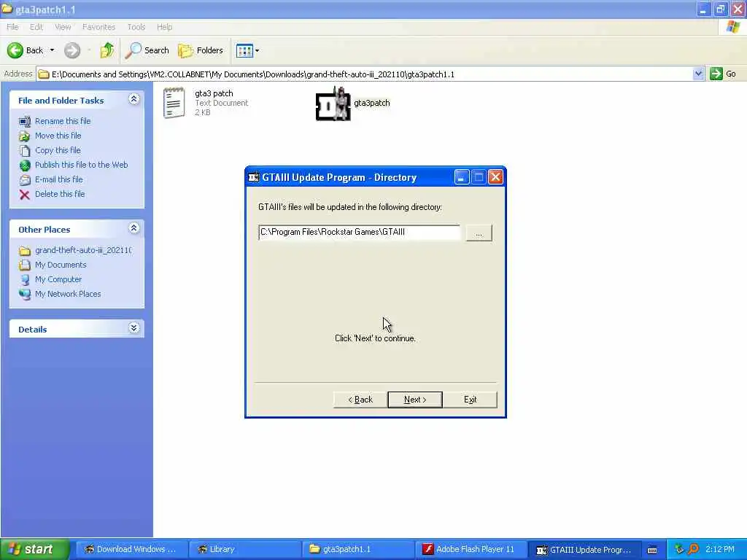Click the orange search tray icon
747x560 pixels.
[693, 549]
